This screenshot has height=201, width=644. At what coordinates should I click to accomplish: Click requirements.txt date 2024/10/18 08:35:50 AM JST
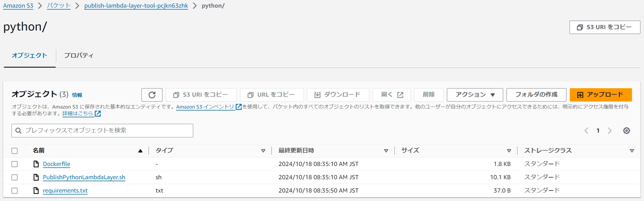[318, 191]
